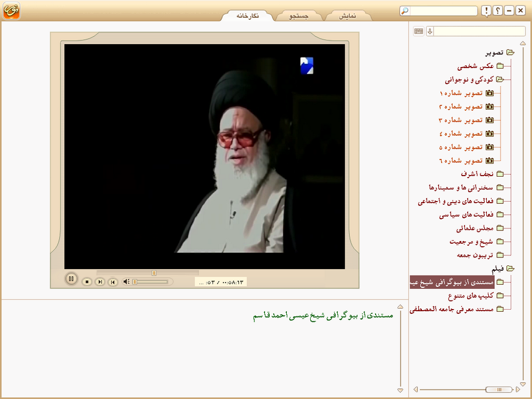Expand the نجف اشرف folder

[500, 174]
